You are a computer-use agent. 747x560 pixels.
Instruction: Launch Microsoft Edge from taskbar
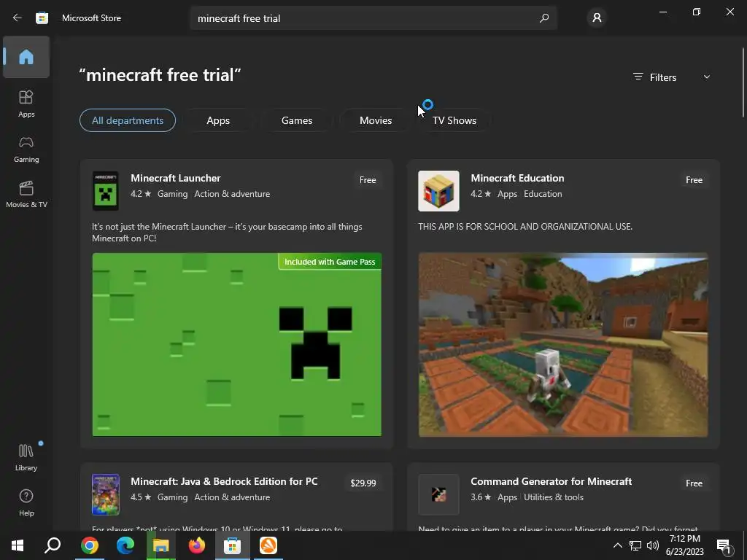pos(125,545)
